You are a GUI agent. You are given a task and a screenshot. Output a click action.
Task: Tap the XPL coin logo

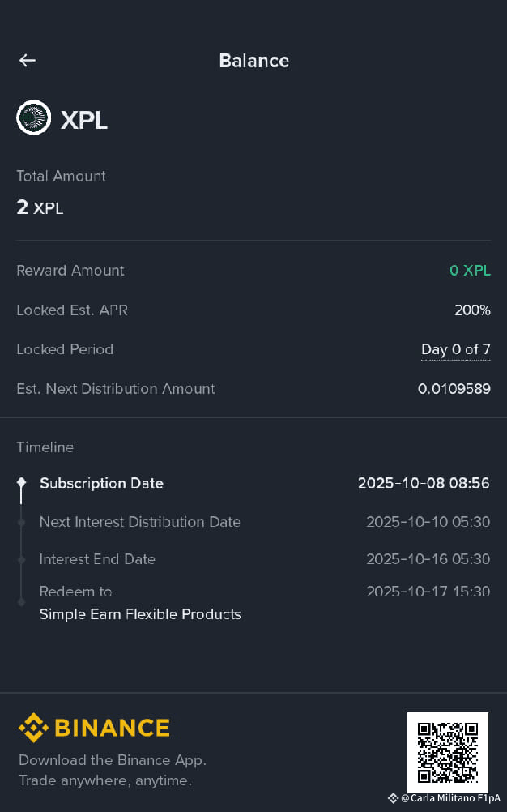34,118
